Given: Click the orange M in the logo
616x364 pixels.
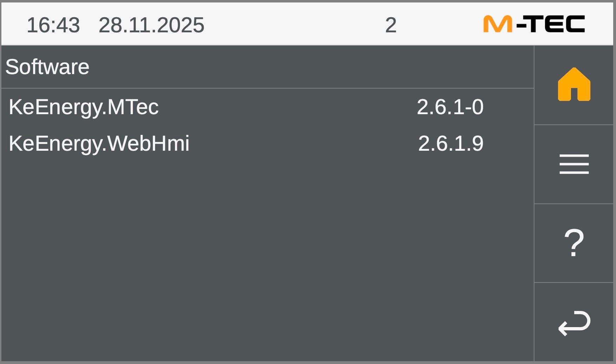Looking at the screenshot, I should (497, 24).
